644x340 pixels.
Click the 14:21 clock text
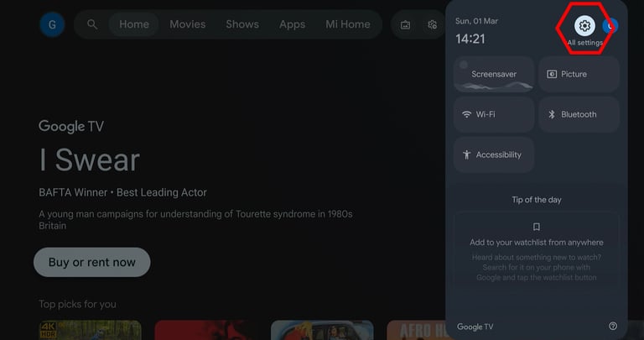470,39
